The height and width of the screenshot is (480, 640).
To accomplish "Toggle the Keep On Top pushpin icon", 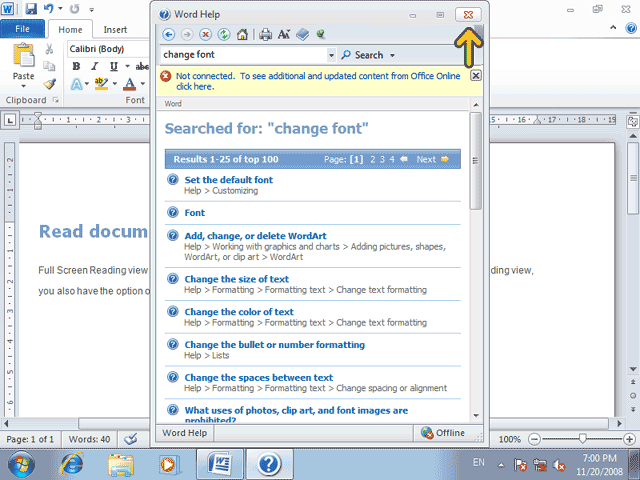I will coord(321,35).
